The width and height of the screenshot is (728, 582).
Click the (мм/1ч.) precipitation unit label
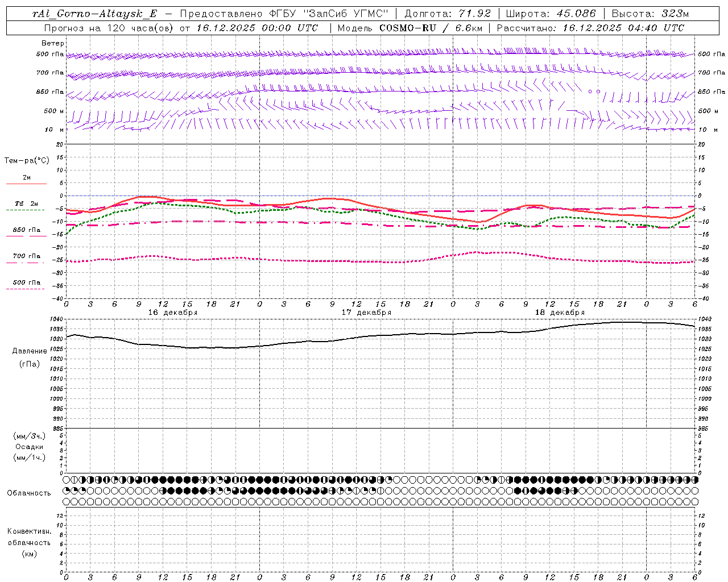[30, 458]
